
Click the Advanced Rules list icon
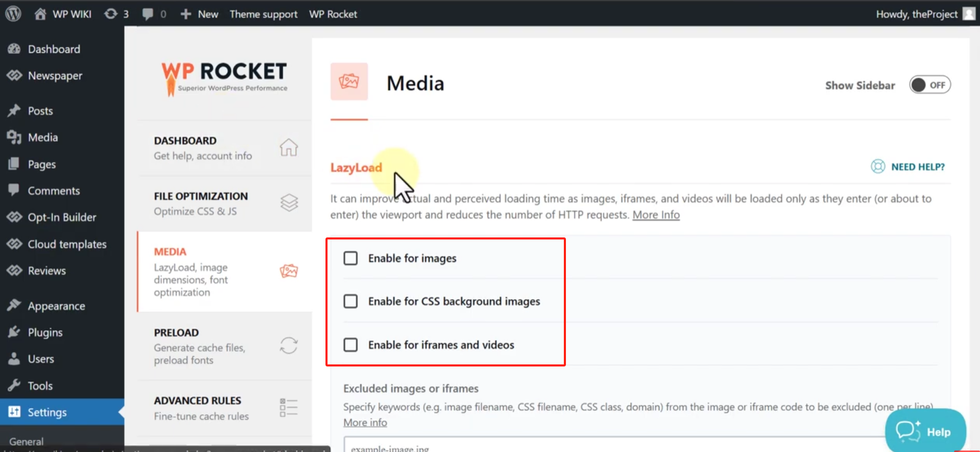coord(289,407)
